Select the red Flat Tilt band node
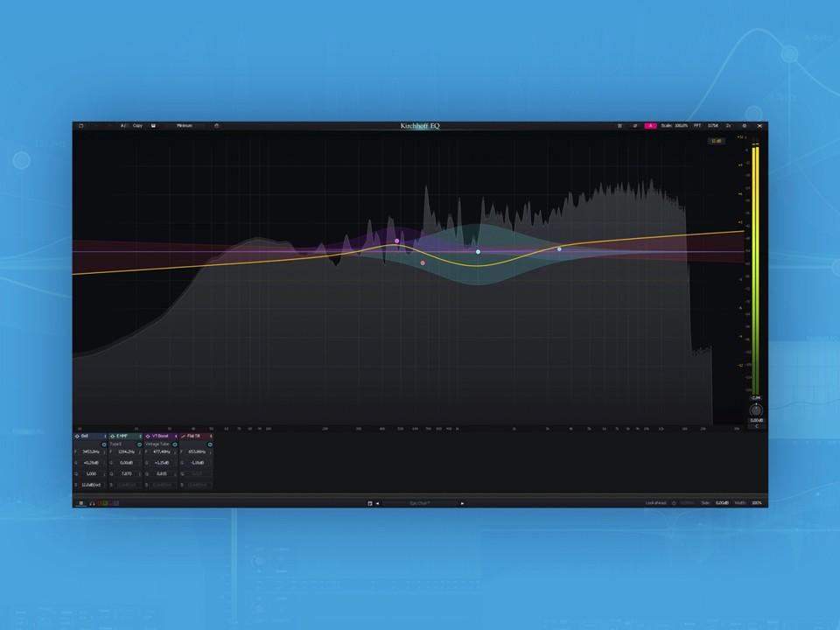 click(423, 263)
